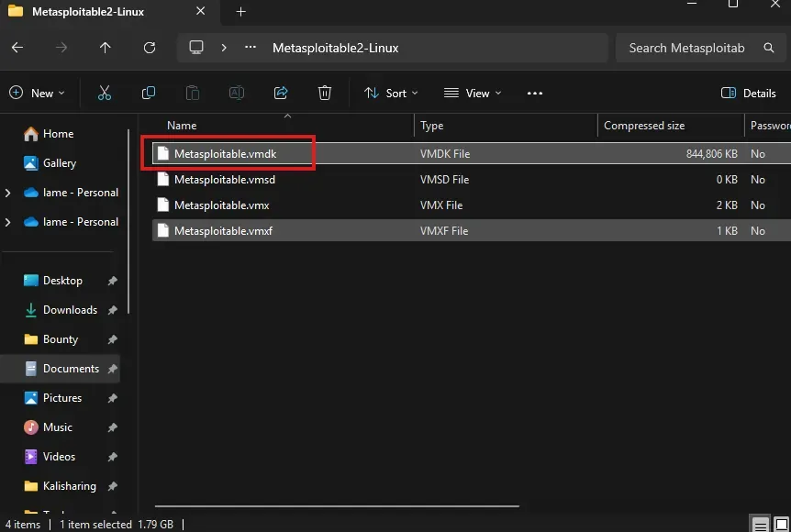Open Home in the sidebar

[49, 134]
